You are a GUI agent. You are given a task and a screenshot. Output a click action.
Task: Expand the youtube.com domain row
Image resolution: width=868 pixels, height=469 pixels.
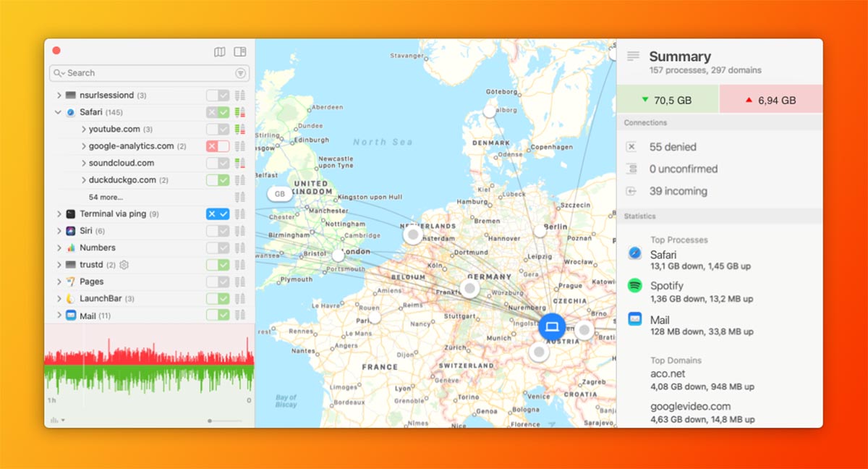(x=83, y=130)
